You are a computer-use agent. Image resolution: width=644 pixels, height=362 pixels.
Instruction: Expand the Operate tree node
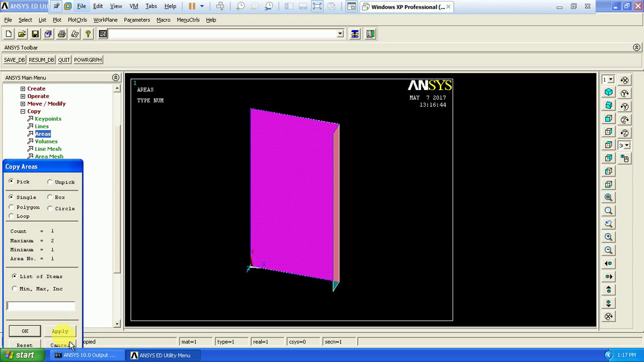click(23, 96)
